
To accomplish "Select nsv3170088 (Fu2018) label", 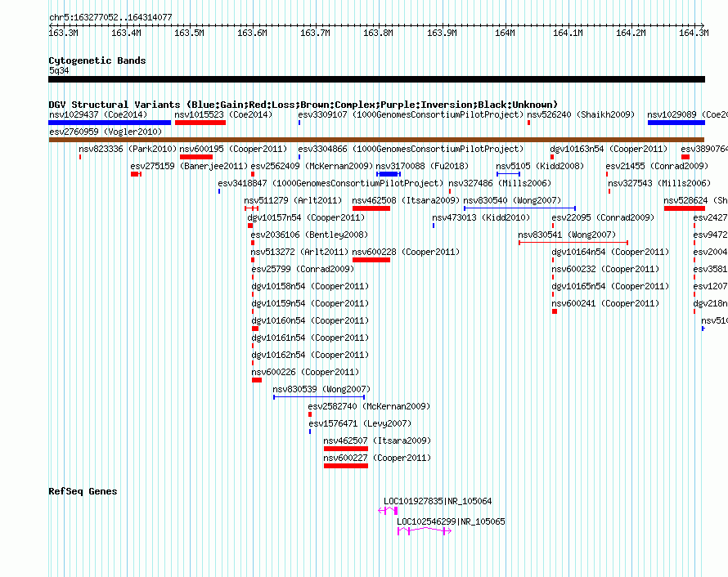I will (x=422, y=166).
